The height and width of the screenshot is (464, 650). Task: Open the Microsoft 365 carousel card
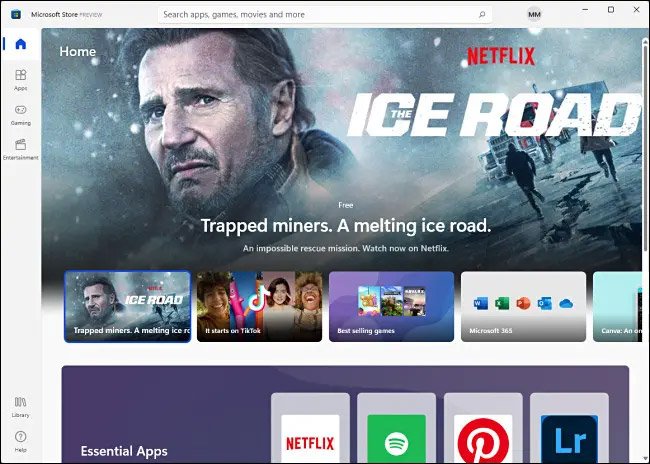click(523, 306)
